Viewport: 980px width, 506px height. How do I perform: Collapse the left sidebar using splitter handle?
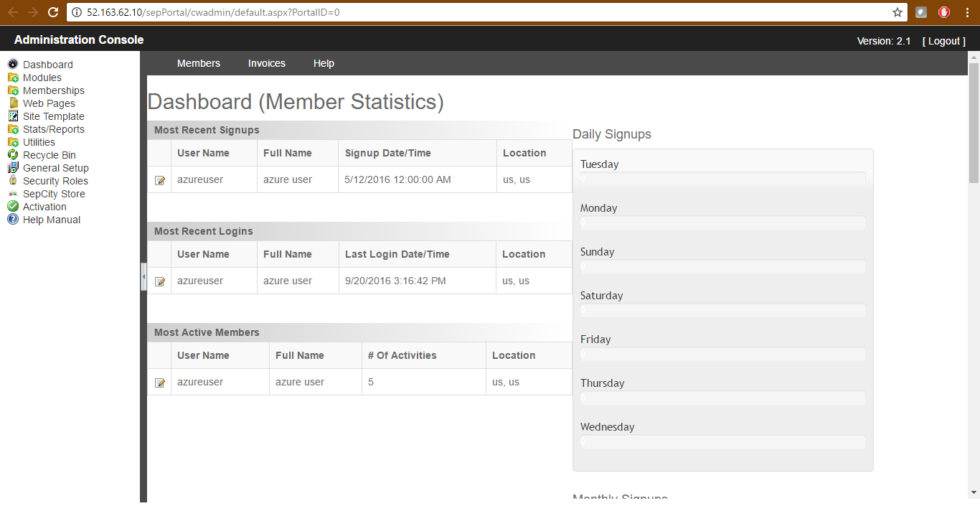click(x=143, y=276)
